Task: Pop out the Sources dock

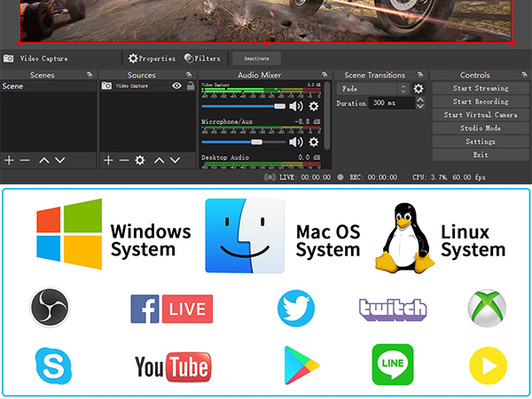Action: pos(189,74)
